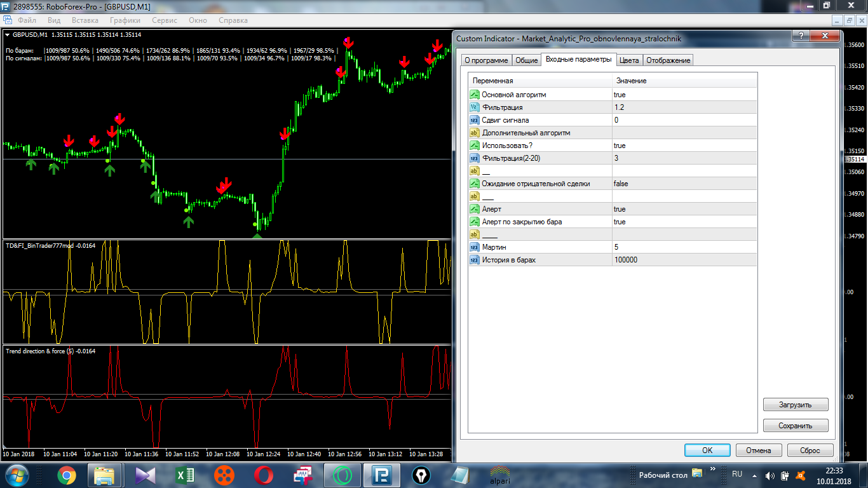The width and height of the screenshot is (868, 488).
Task: Click the orange circle app taskbar icon
Action: (224, 475)
